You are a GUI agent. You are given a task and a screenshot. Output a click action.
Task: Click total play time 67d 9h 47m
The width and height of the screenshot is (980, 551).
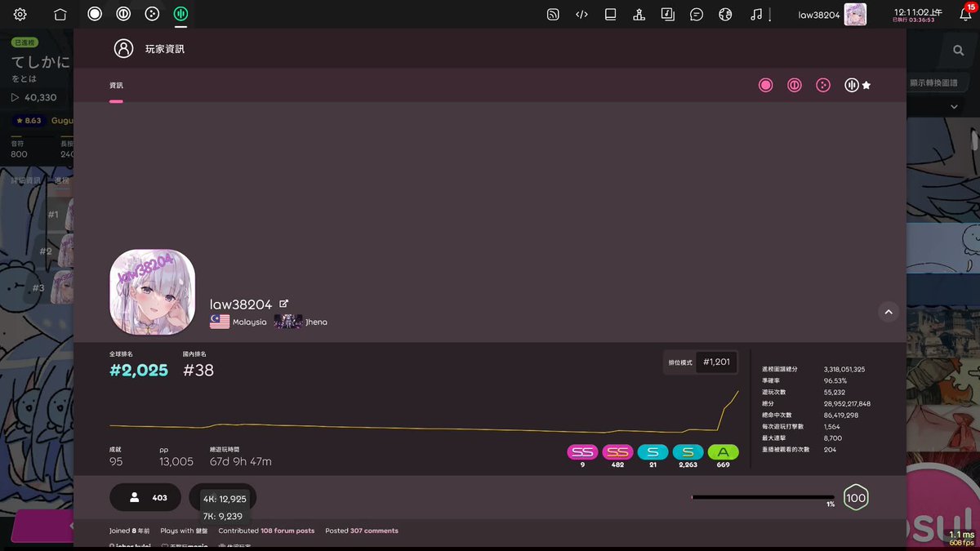241,461
